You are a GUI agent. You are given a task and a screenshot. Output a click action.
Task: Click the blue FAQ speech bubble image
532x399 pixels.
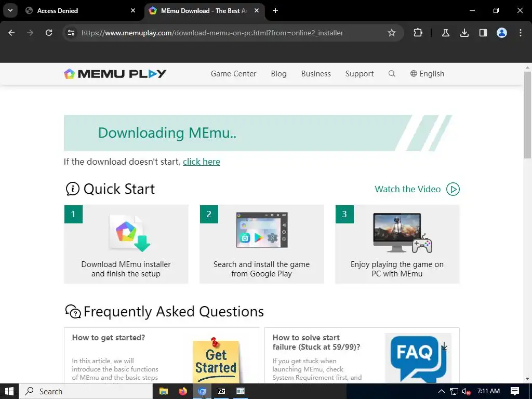tap(418, 358)
